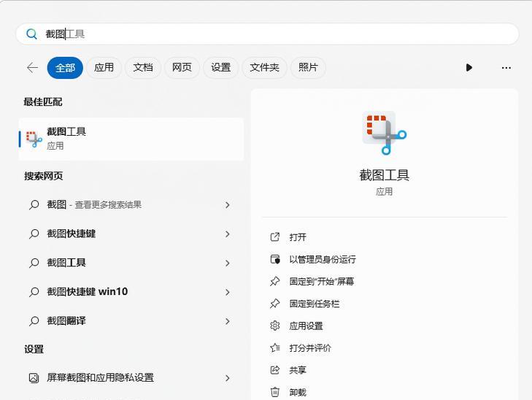Click pin icon beside 固定到"开始"屏幕
Screen dimensions: 532x400
coord(275,281)
